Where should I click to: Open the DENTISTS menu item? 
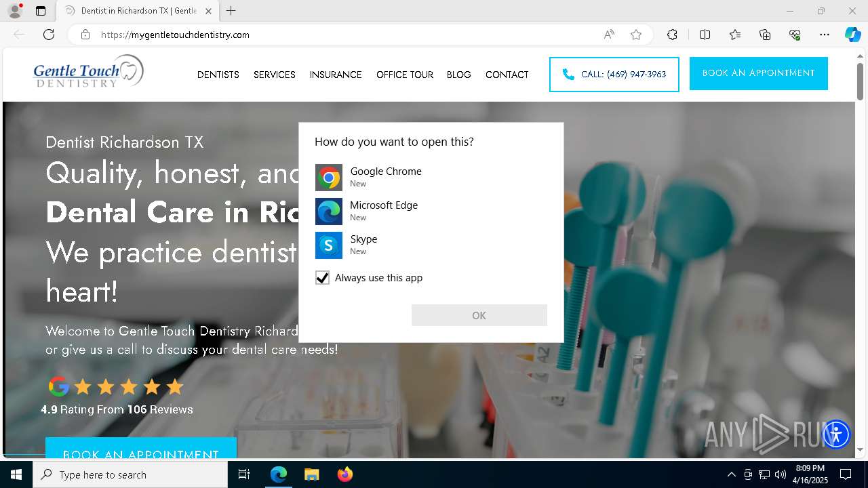pos(218,75)
